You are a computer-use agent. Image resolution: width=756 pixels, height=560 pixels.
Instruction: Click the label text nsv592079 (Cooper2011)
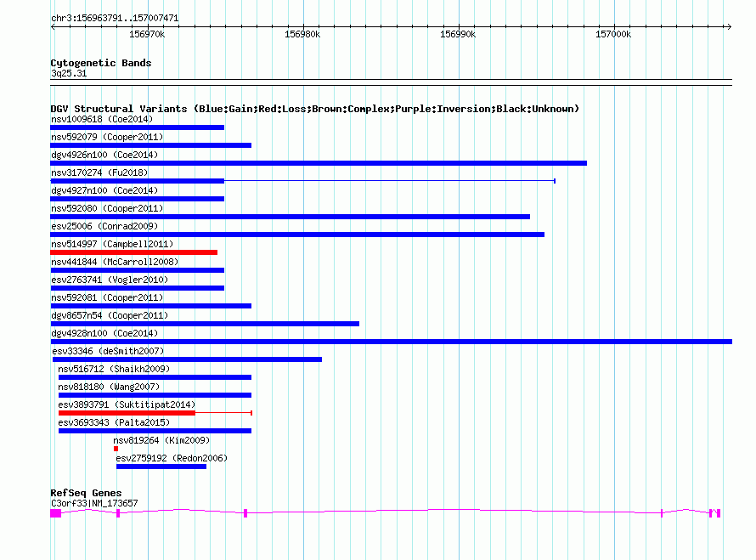pos(107,137)
